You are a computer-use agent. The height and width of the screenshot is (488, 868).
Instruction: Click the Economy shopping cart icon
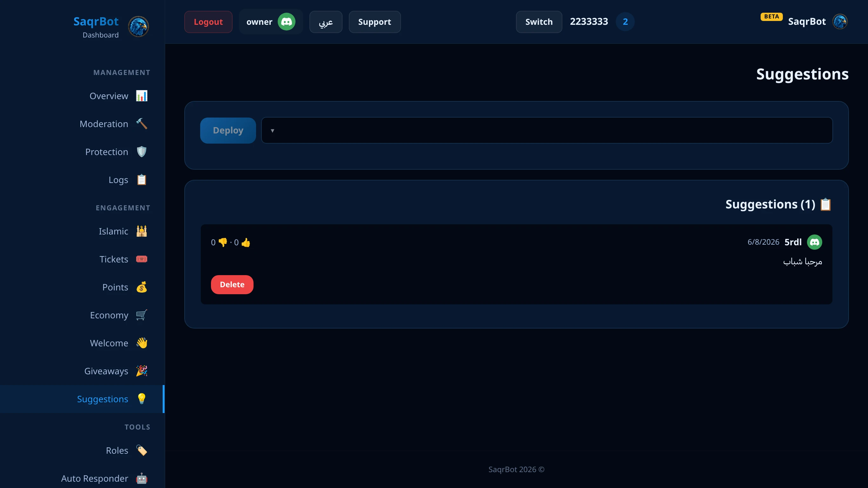(x=141, y=315)
